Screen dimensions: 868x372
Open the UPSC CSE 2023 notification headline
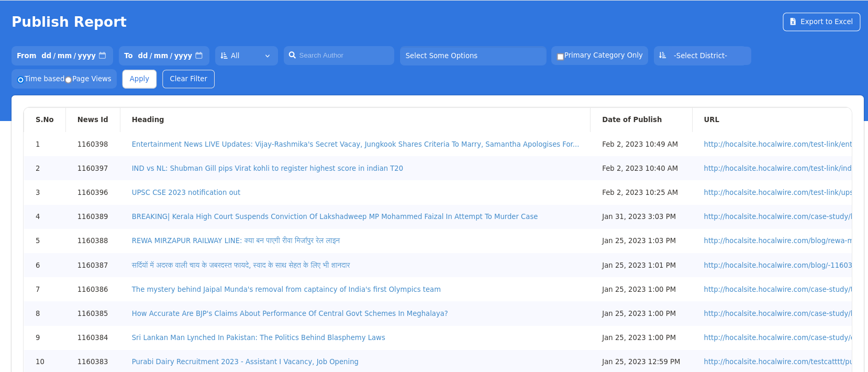coord(186,192)
